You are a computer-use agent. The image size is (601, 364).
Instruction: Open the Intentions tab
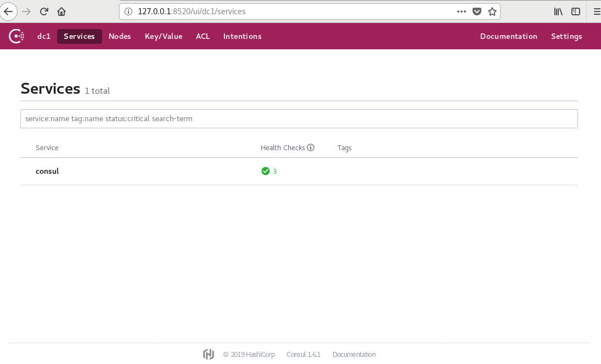click(x=242, y=36)
